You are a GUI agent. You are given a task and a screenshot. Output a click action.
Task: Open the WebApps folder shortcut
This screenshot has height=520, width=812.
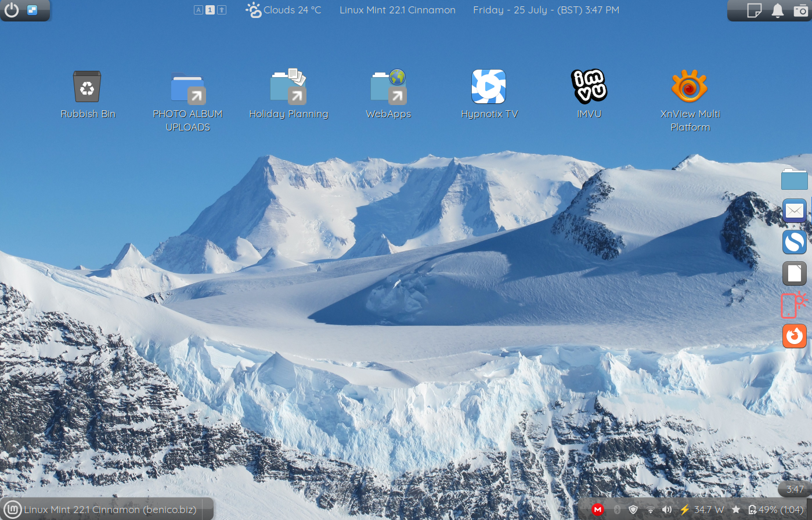tap(388, 87)
